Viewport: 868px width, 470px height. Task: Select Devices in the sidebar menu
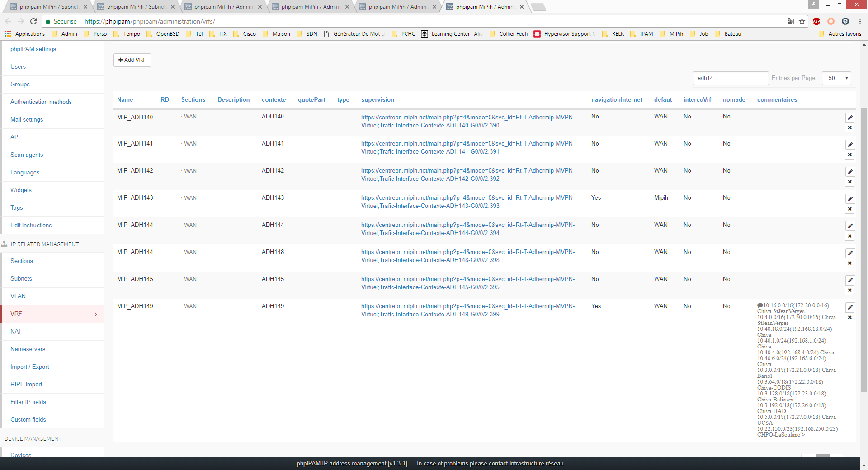[x=21, y=455]
